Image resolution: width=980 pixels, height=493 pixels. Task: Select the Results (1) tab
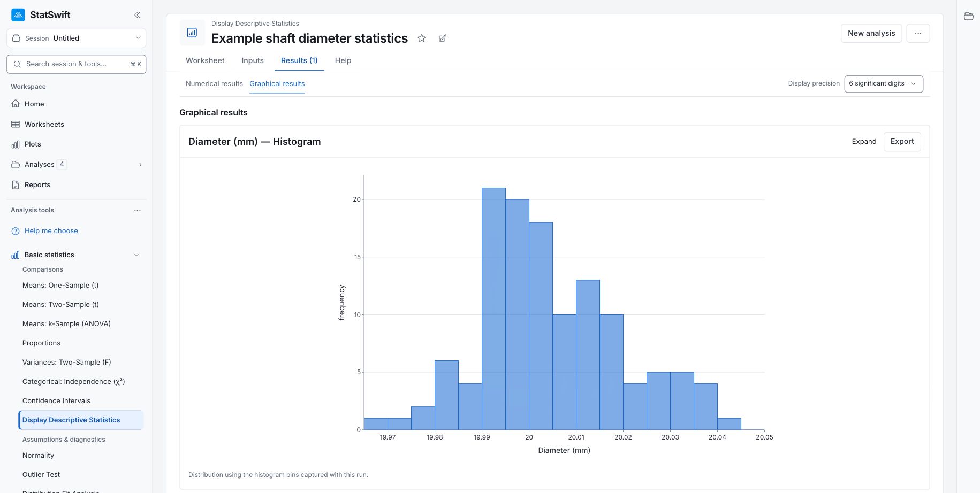coord(299,60)
